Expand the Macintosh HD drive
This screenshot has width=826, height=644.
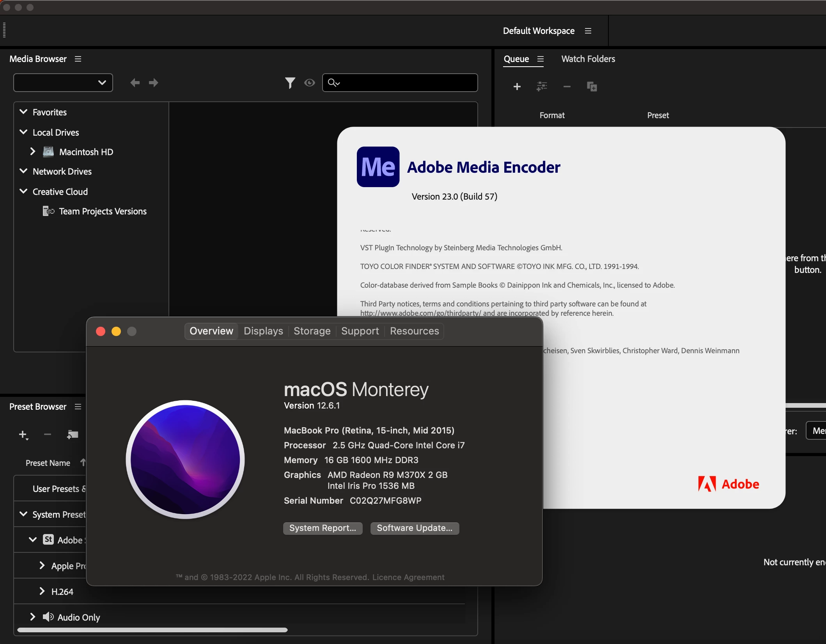(33, 152)
